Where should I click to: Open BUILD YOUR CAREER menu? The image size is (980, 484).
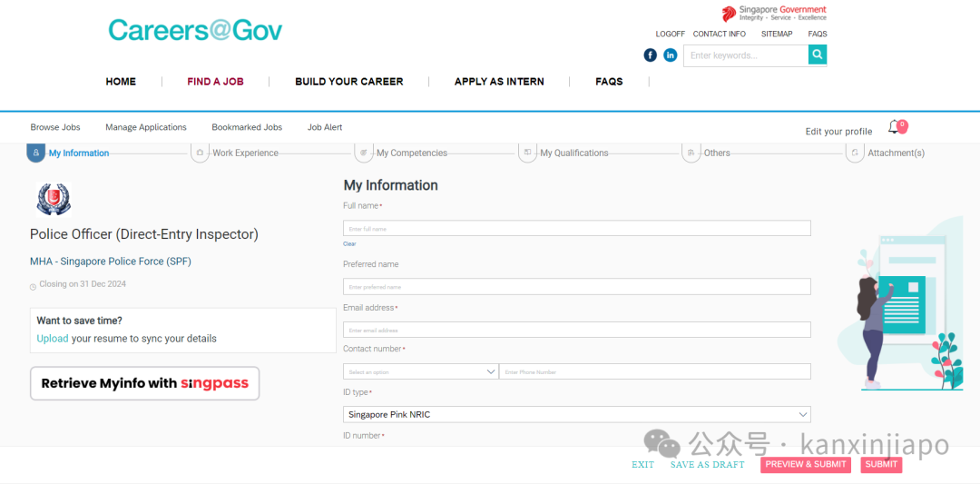tap(349, 82)
